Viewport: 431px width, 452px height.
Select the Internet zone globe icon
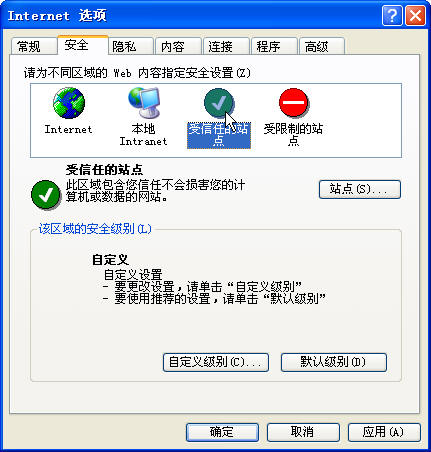pos(69,103)
